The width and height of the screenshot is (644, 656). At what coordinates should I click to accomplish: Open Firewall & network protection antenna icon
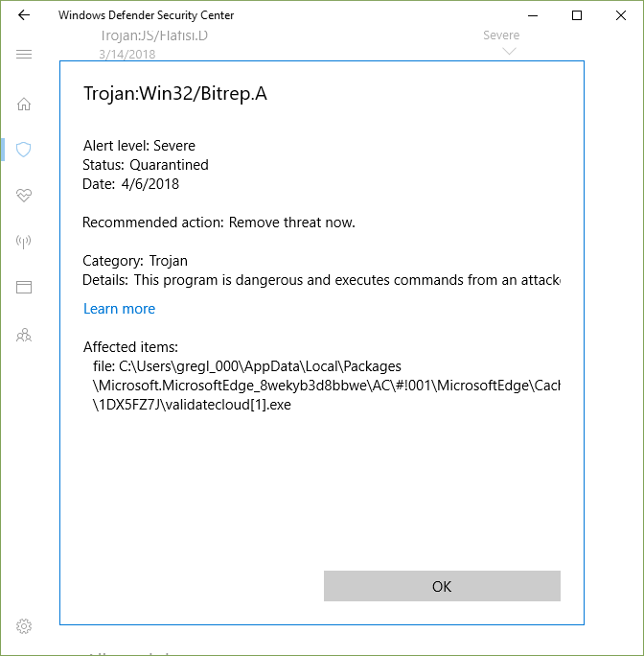pyautogui.click(x=24, y=242)
